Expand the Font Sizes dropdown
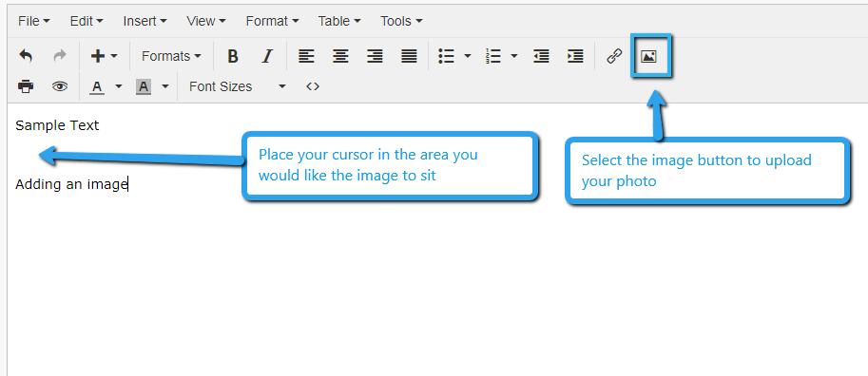Image resolution: width=868 pixels, height=376 pixels. (x=238, y=86)
